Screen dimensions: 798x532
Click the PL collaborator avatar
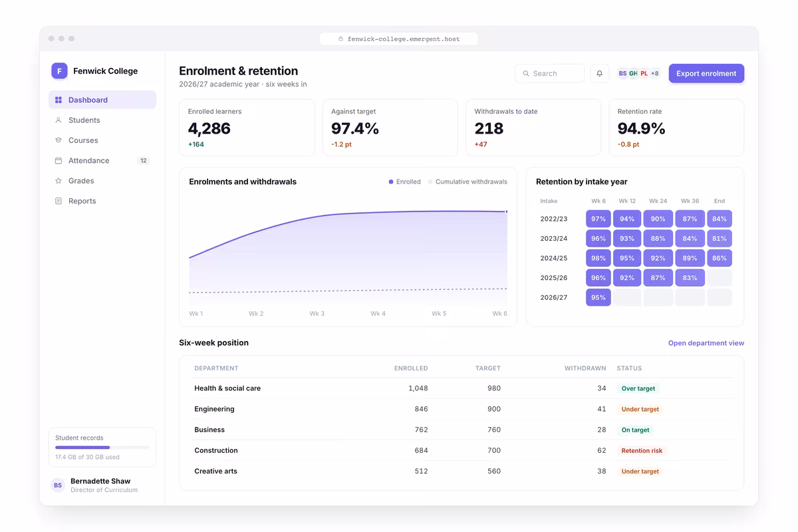(x=644, y=73)
